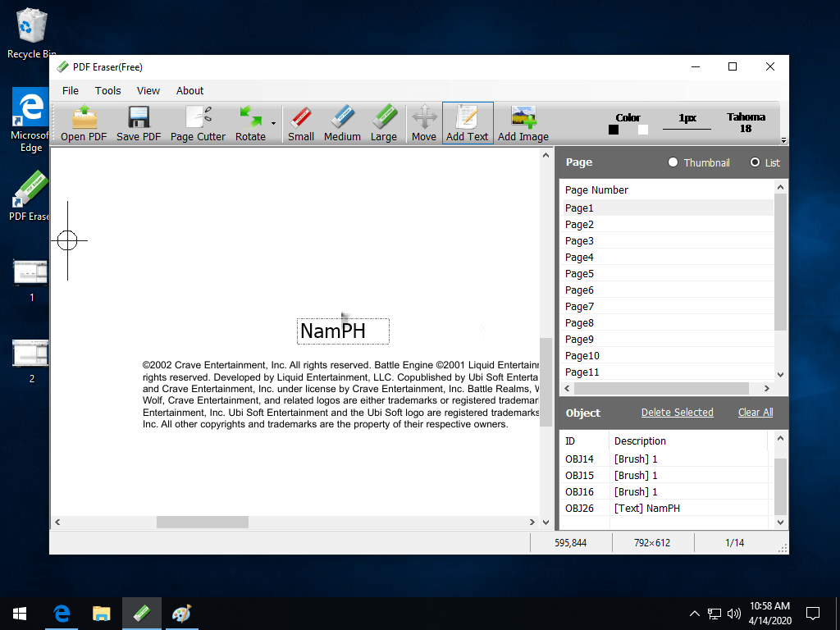The height and width of the screenshot is (630, 840).
Task: Click the Delete Selected link
Action: 677,413
